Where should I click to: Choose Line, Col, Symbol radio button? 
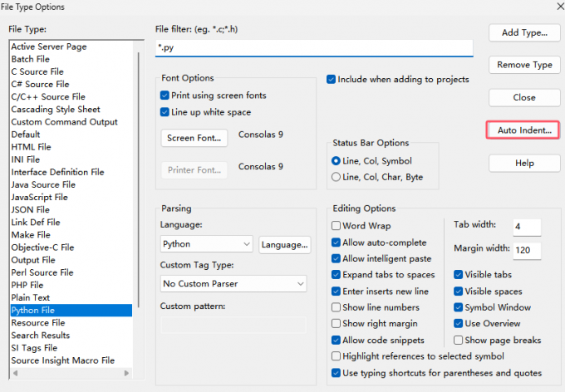click(x=337, y=161)
